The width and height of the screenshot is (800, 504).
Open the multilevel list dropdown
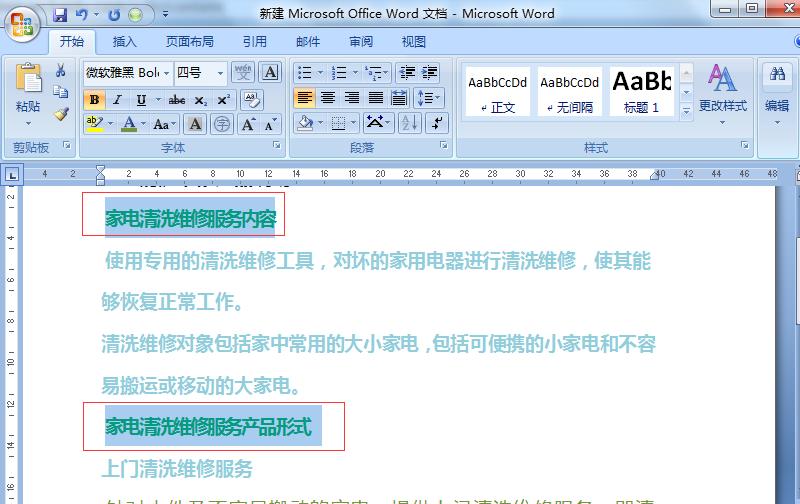pos(378,73)
